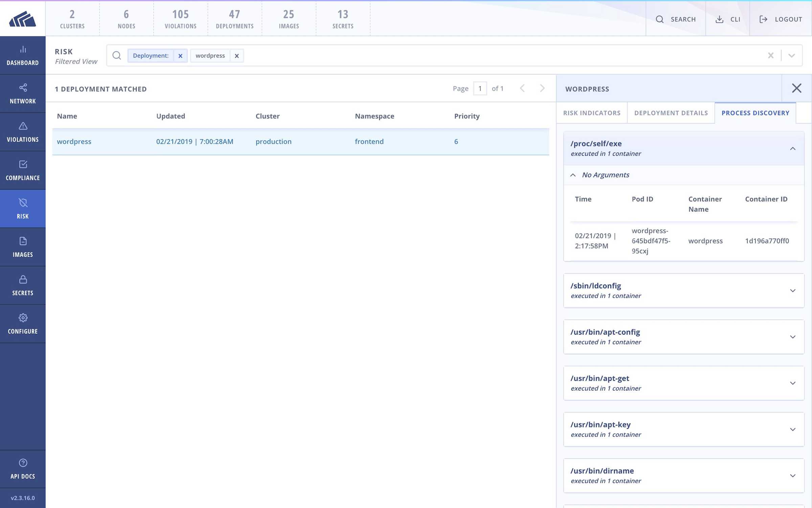
Task: Click the frontend namespace cell
Action: coord(369,142)
